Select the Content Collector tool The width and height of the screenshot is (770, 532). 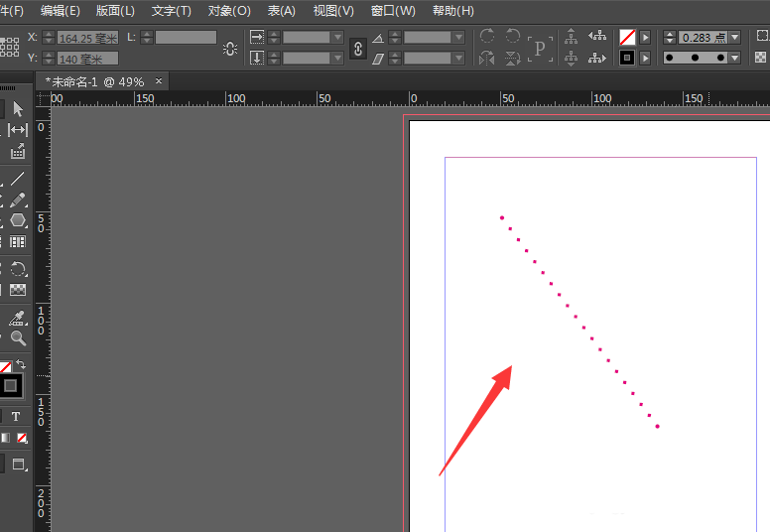(x=18, y=151)
